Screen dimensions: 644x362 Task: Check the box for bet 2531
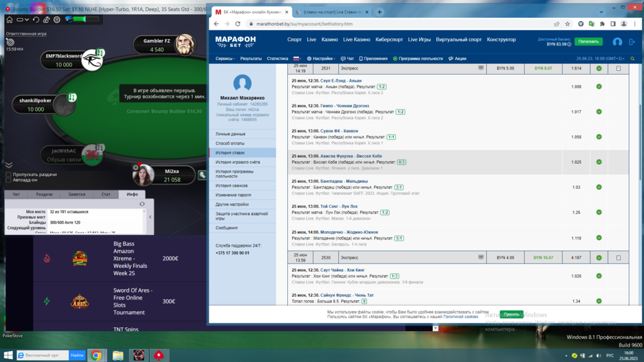(x=618, y=68)
